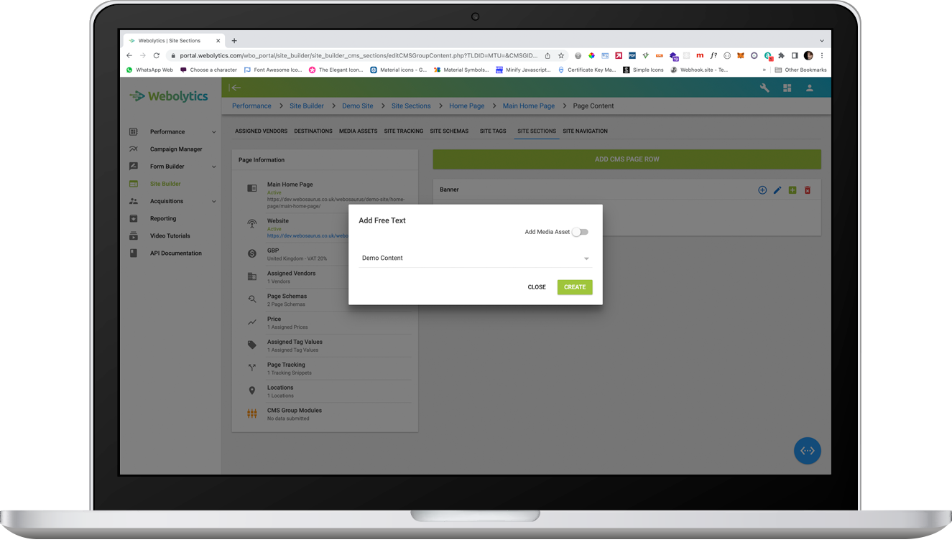Screen dimensions: 952x560
Task: Click the pencil edit icon in Banner row
Action: pos(777,190)
